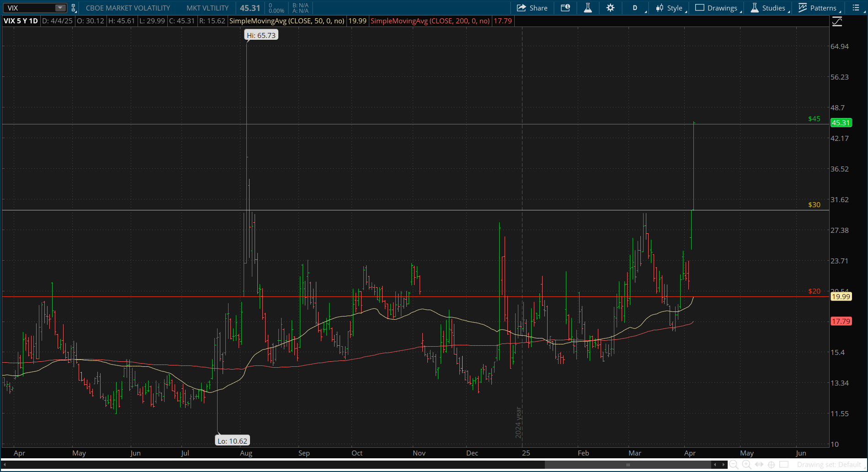Click the zoom in magnifier icon
868x472 pixels.
pos(746,465)
